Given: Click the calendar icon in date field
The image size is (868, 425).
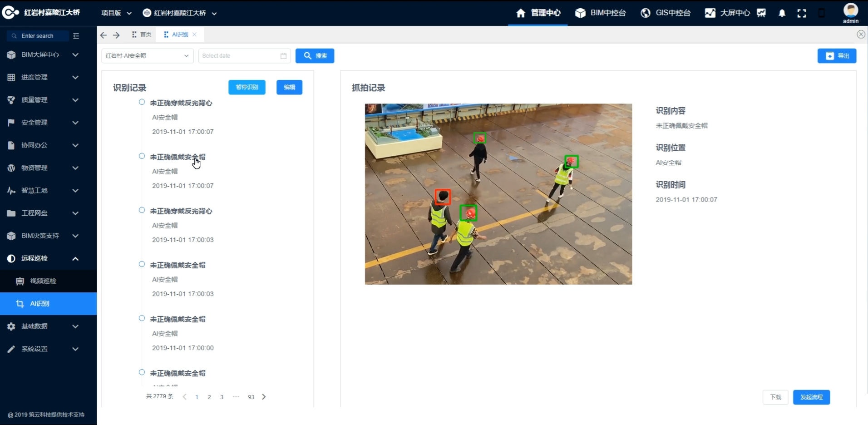Looking at the screenshot, I should tap(283, 56).
